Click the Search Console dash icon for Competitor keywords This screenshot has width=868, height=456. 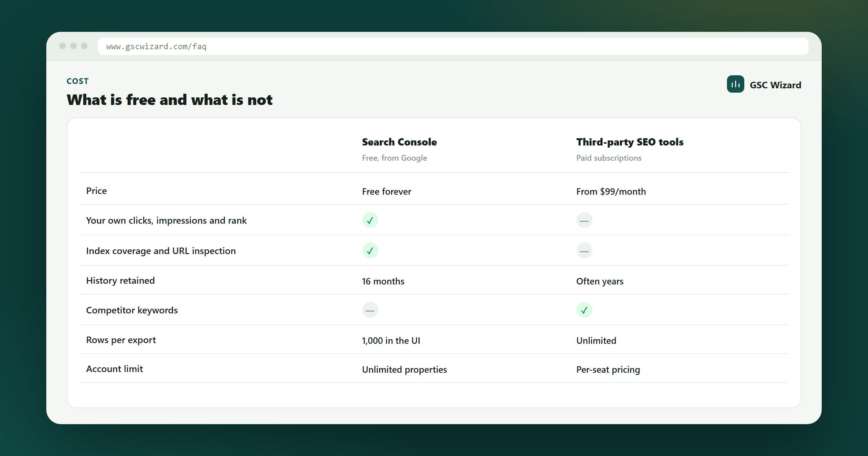click(370, 310)
